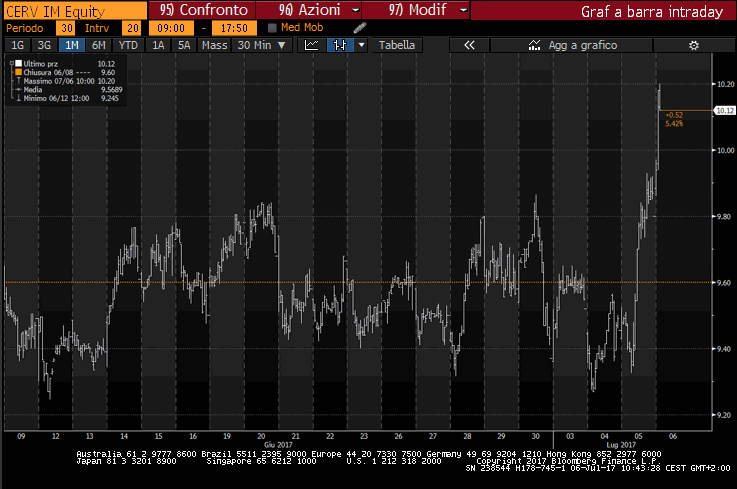This screenshot has height=489, width=737.
Task: Open the 97) Modif menu
Action: point(416,10)
